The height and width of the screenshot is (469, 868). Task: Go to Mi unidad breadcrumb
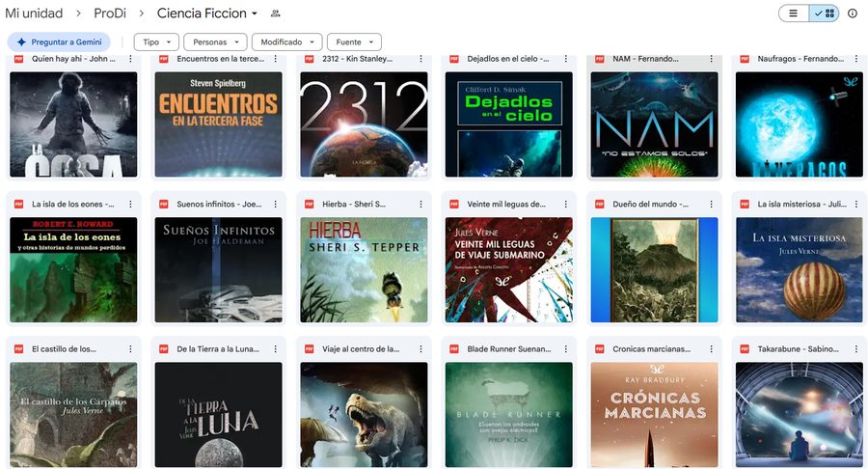pyautogui.click(x=34, y=14)
